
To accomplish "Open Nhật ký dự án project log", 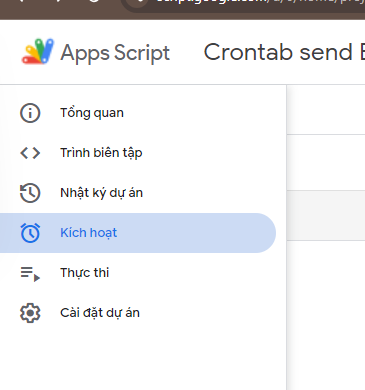I will [138, 193].
